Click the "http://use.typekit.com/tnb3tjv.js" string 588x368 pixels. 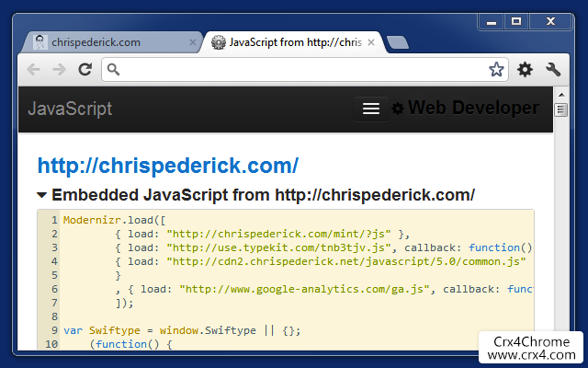tap(278, 247)
